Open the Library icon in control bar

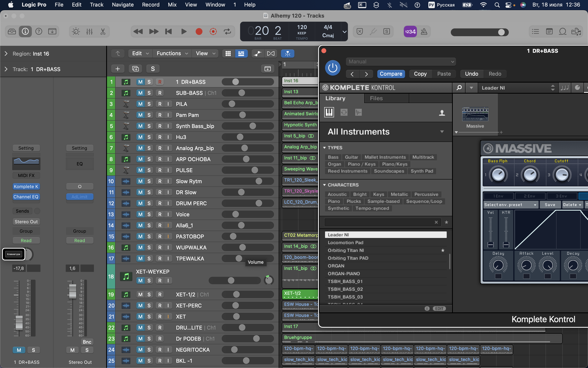click(12, 32)
